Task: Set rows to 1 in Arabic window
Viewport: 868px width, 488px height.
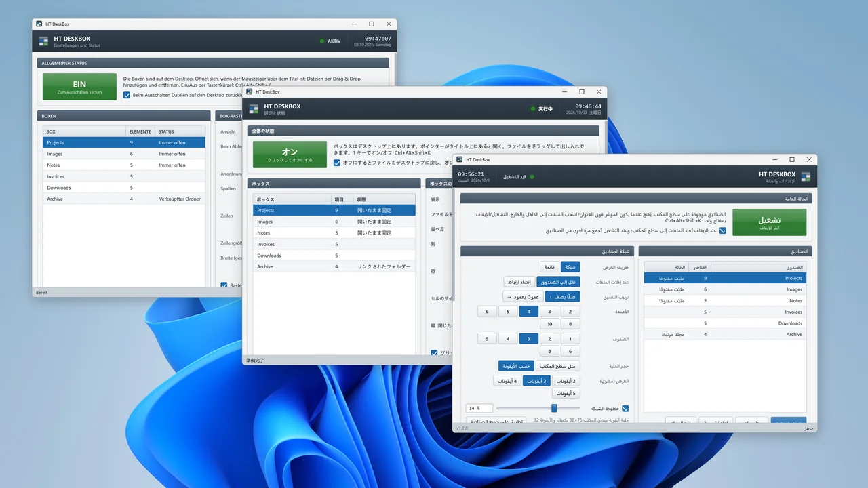Action: (570, 339)
